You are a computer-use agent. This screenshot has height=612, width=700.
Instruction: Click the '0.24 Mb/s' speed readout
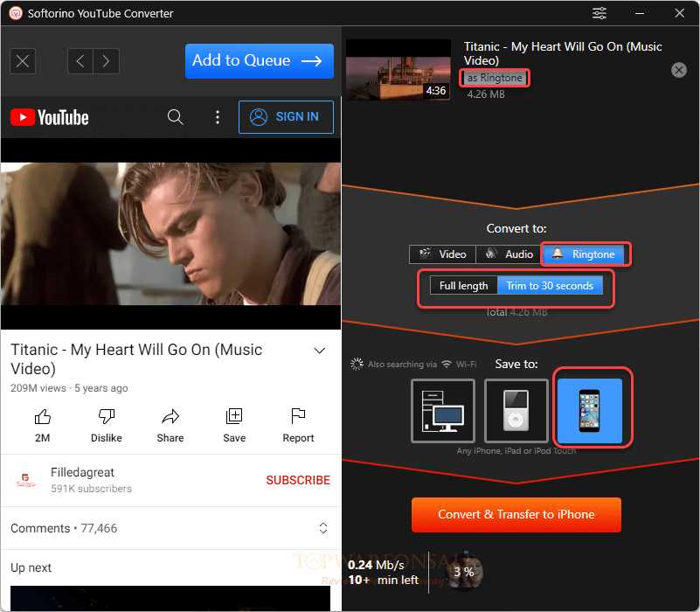[376, 565]
